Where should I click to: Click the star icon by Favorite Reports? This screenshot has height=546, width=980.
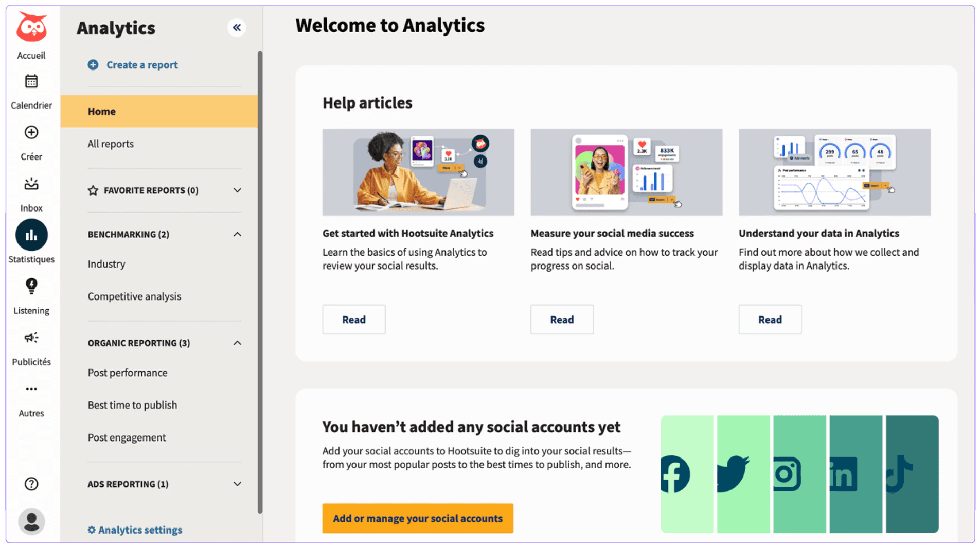coord(93,190)
